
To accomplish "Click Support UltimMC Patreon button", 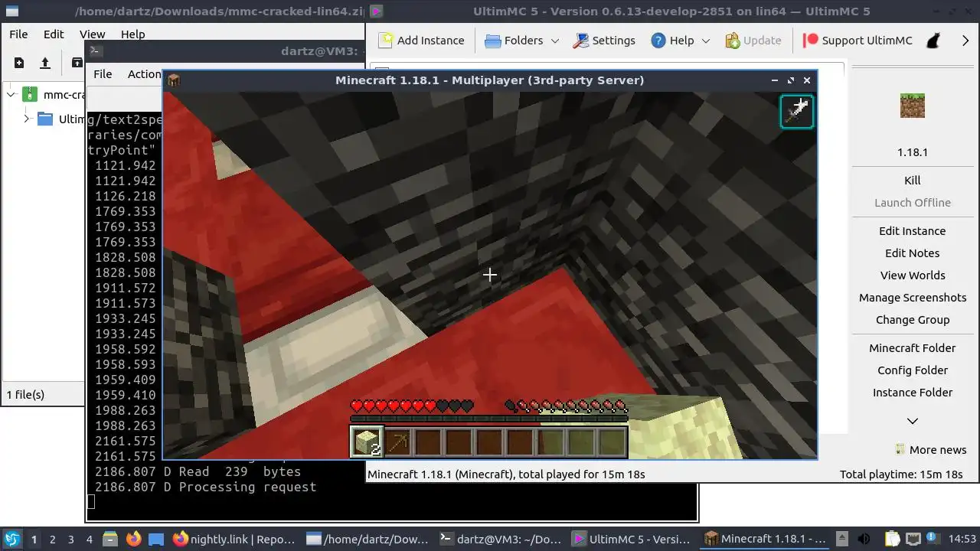I will point(857,41).
